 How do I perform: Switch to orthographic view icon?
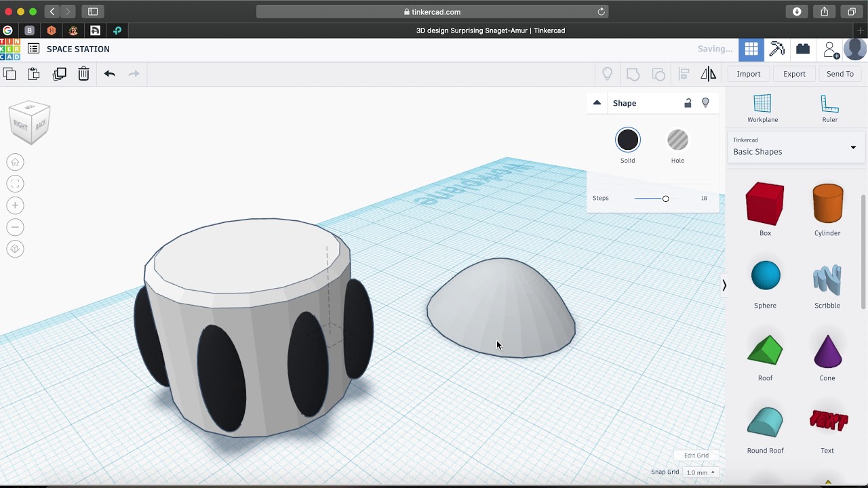[15, 249]
